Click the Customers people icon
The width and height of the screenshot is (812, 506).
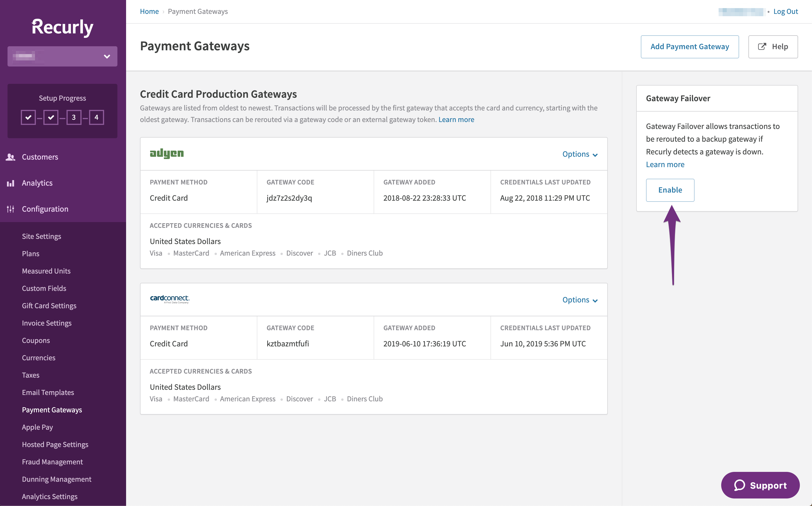[x=10, y=157]
